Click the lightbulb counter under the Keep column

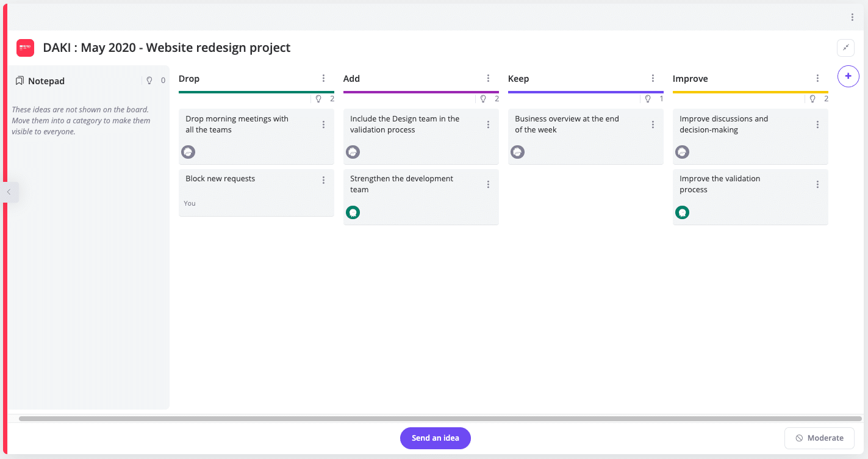coord(653,98)
